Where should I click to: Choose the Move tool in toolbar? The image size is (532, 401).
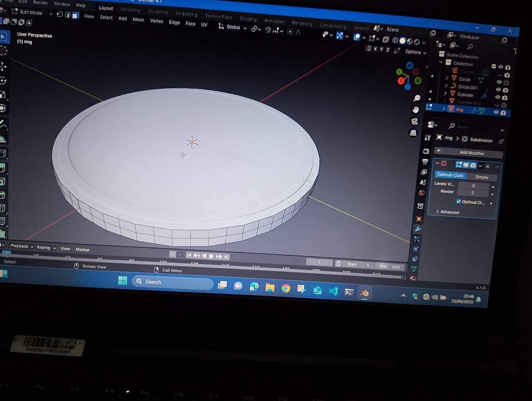(x=3, y=66)
